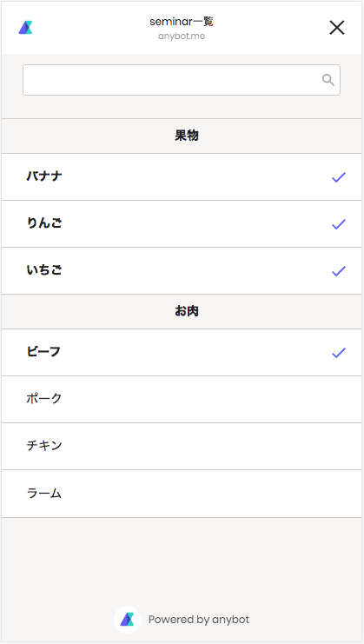The width and height of the screenshot is (364, 644).
Task: Uncheck the ビーフ checkmark
Action: coord(339,353)
